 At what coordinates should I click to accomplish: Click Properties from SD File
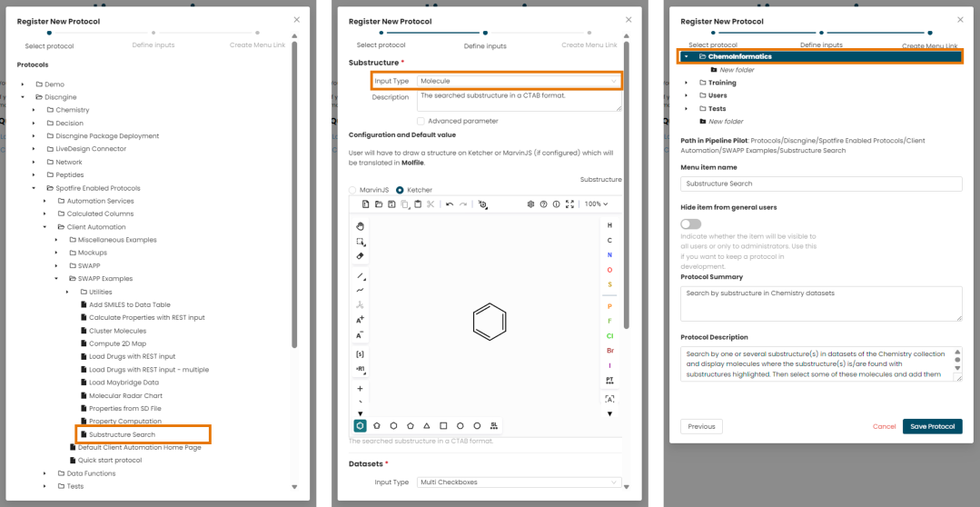(x=125, y=408)
